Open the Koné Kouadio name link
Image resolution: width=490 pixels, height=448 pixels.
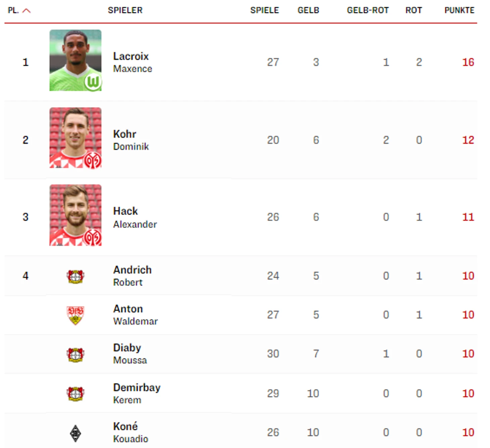tap(131, 432)
